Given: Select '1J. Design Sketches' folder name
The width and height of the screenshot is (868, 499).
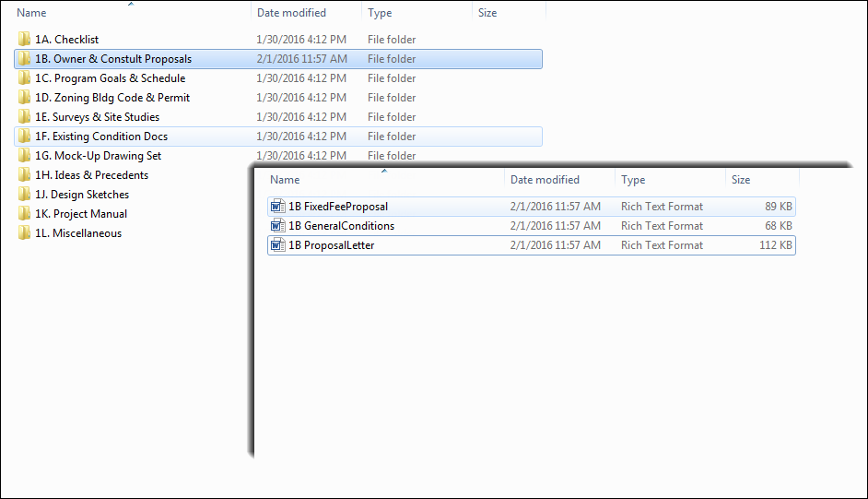Looking at the screenshot, I should pos(82,195).
